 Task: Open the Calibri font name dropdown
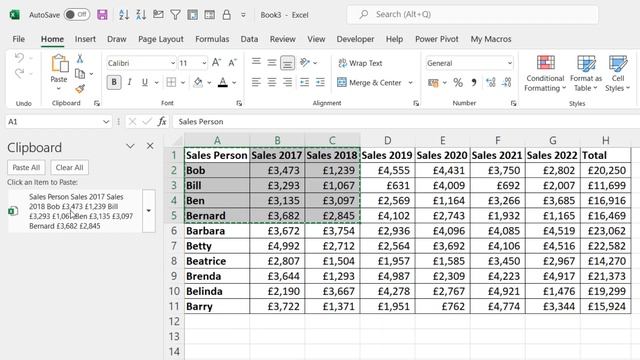(173, 63)
